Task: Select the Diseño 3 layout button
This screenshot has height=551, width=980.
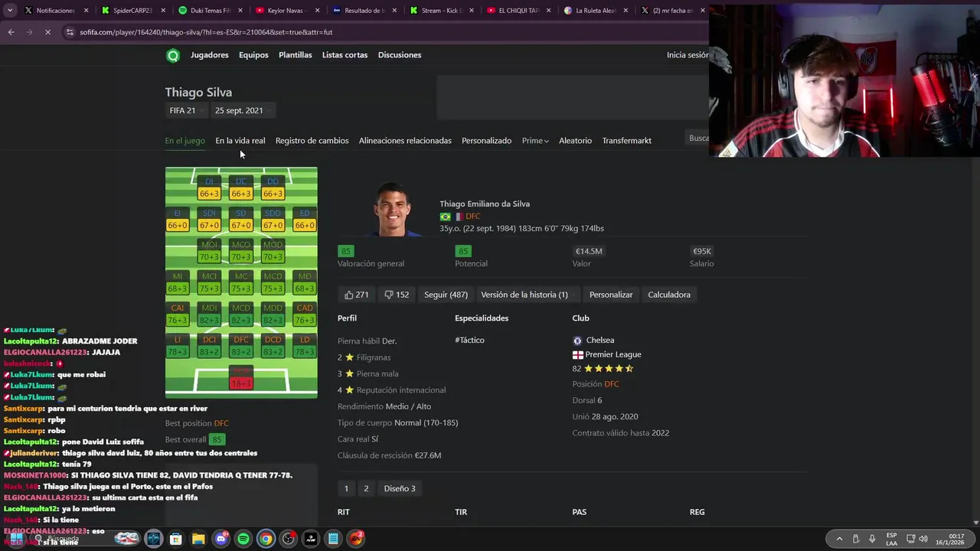Action: [x=400, y=489]
